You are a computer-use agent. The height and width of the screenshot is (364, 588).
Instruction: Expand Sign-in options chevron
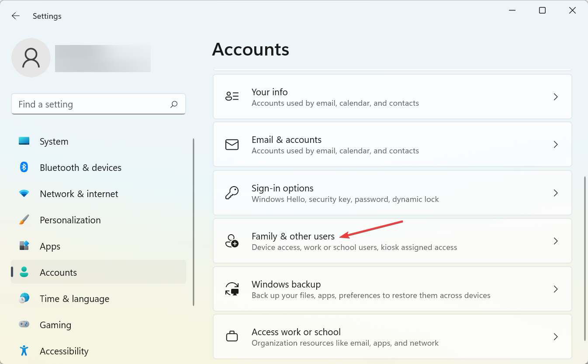[x=556, y=193]
